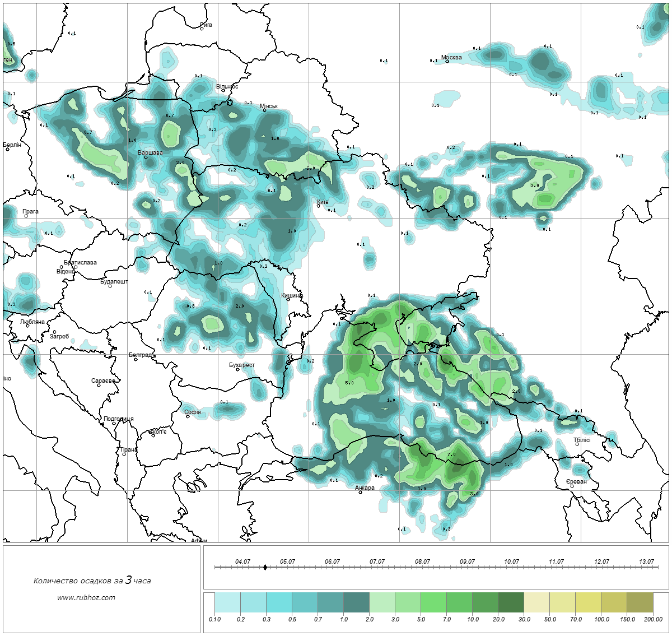Image resolution: width=672 pixels, height=636 pixels.
Task: Click the Kyiv (Київ) city marker
Action: pyautogui.click(x=318, y=206)
